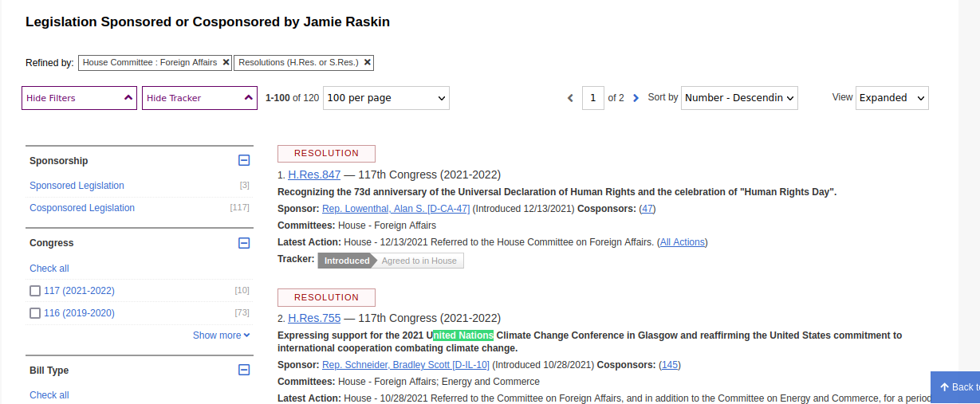Screen dimensions: 980x404
Task: Click Hide Filters button
Action: tap(79, 98)
